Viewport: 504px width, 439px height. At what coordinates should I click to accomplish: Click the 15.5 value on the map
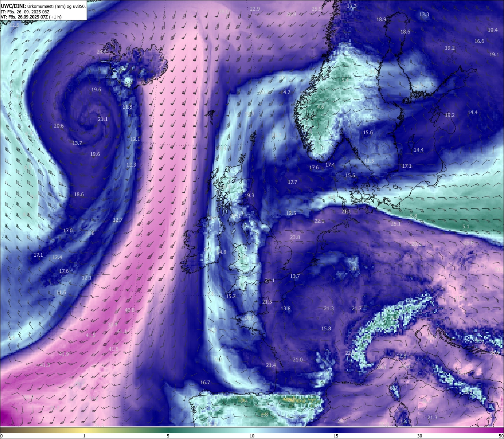point(350,175)
